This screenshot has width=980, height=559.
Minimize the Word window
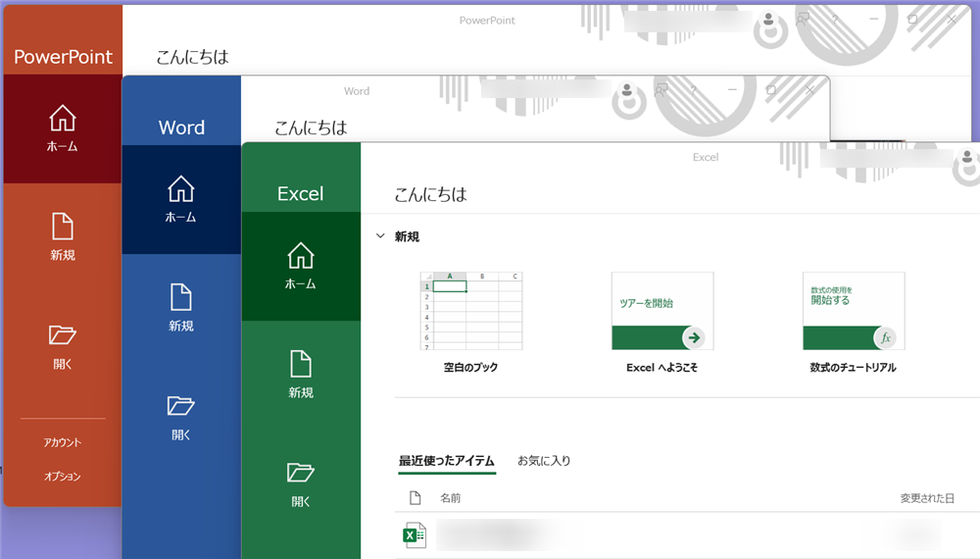click(x=732, y=90)
